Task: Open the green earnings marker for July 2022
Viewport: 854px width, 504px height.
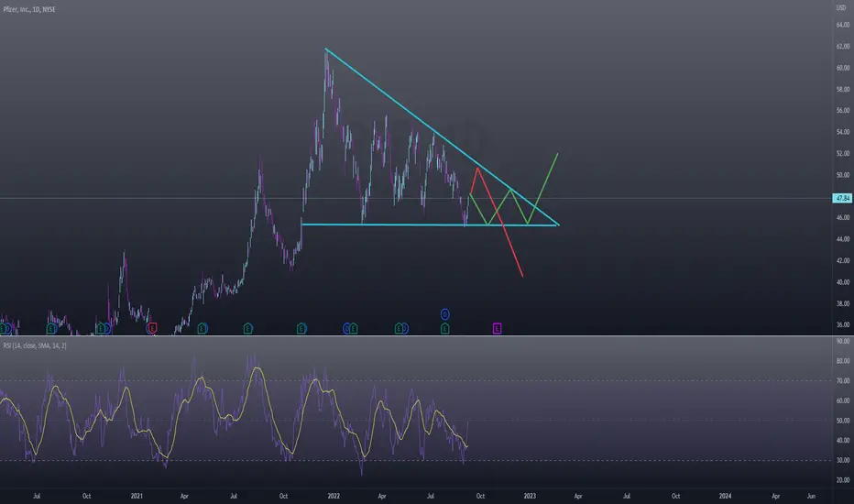Action: (x=445, y=328)
